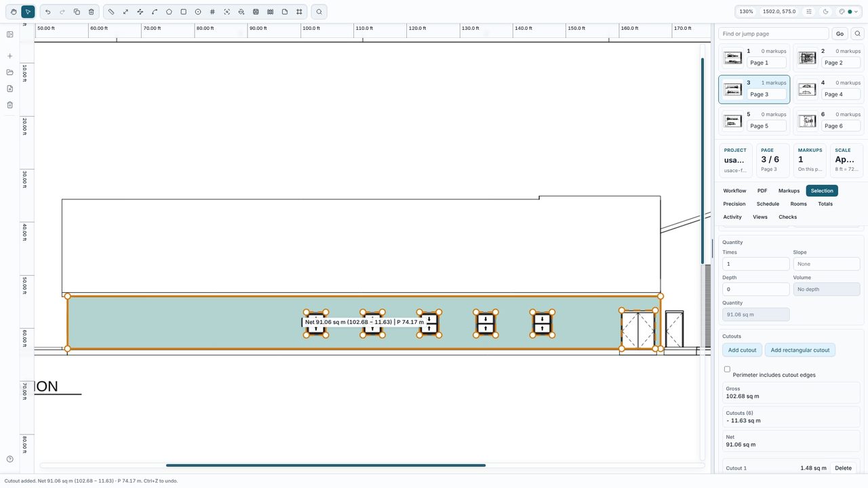The width and height of the screenshot is (868, 488).
Task: Pick the ruler measure tool
Action: pos(111,12)
